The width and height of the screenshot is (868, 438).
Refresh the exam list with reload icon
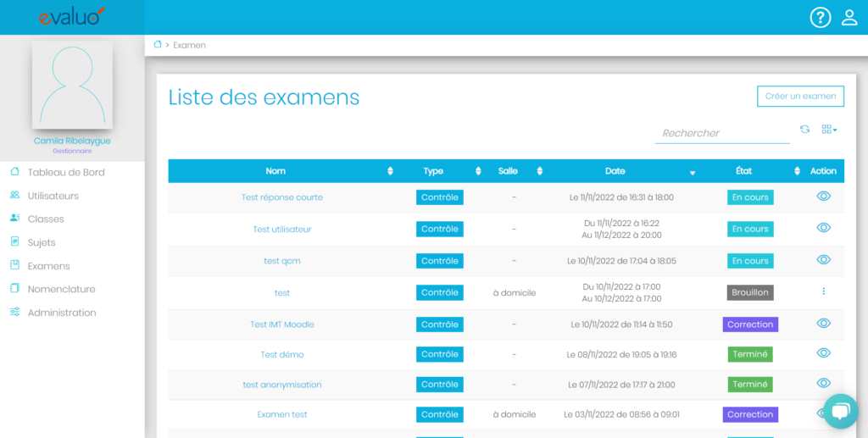(x=804, y=130)
